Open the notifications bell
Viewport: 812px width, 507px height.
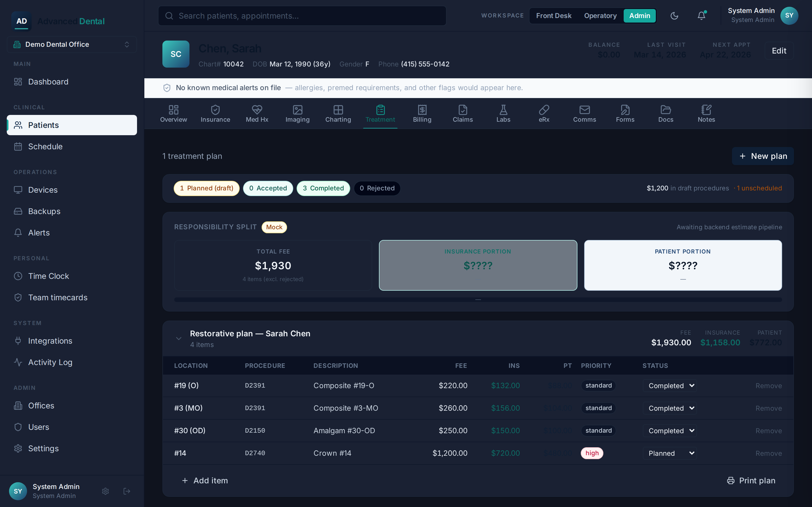[x=701, y=16]
